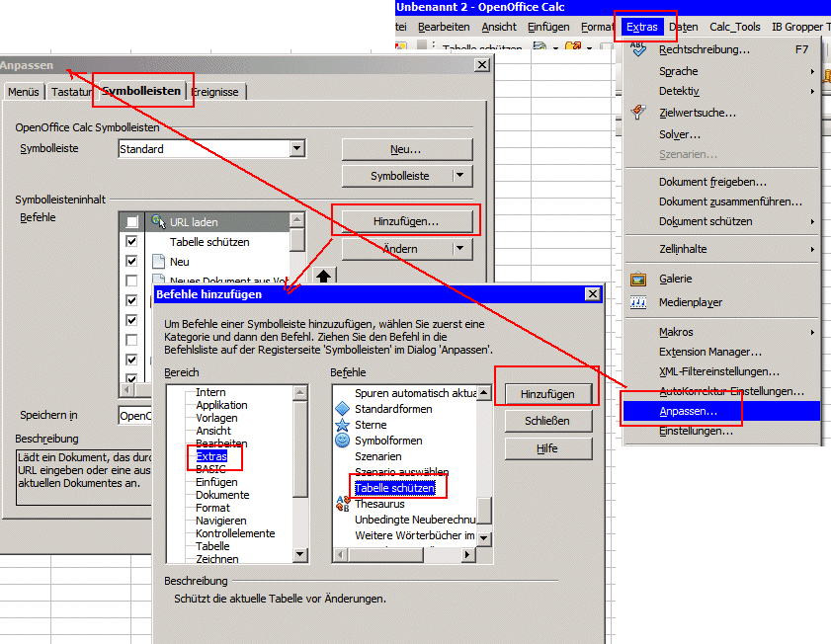831x644 pixels.
Task: Switch to the Ereignisse tab
Action: point(215,92)
